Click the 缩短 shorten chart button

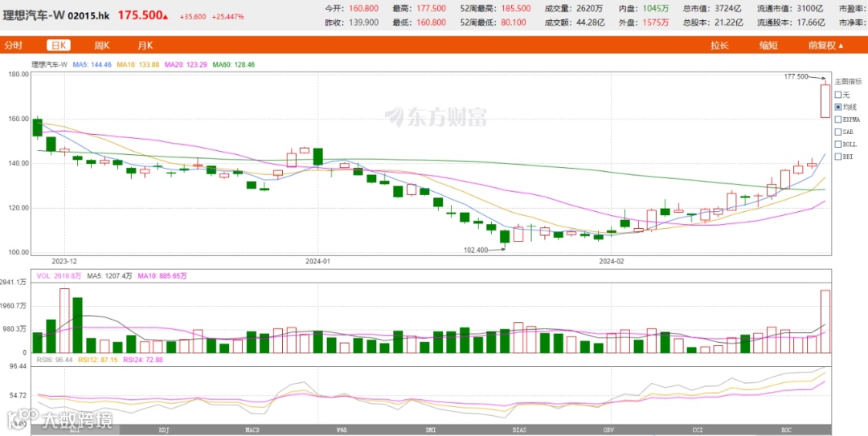pos(768,46)
